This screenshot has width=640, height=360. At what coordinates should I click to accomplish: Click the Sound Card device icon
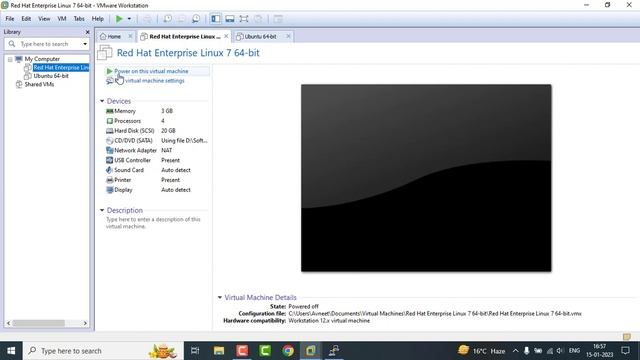109,170
